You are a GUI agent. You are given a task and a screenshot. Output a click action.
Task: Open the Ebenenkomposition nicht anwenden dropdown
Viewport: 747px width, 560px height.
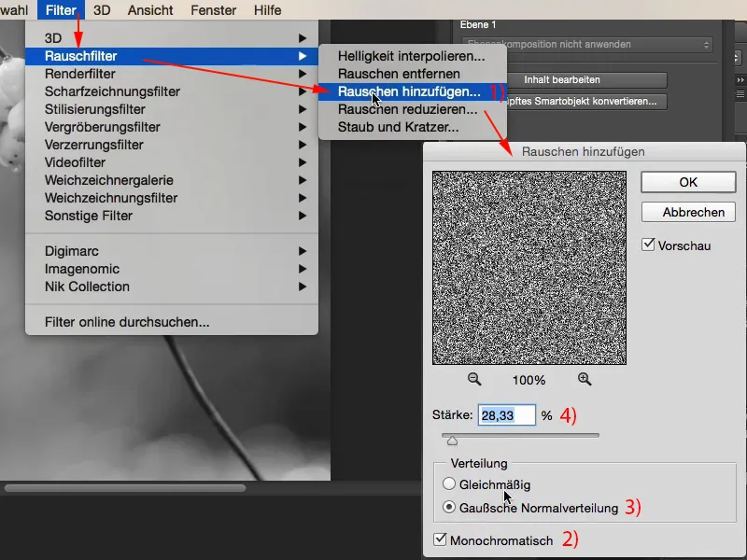pos(587,44)
